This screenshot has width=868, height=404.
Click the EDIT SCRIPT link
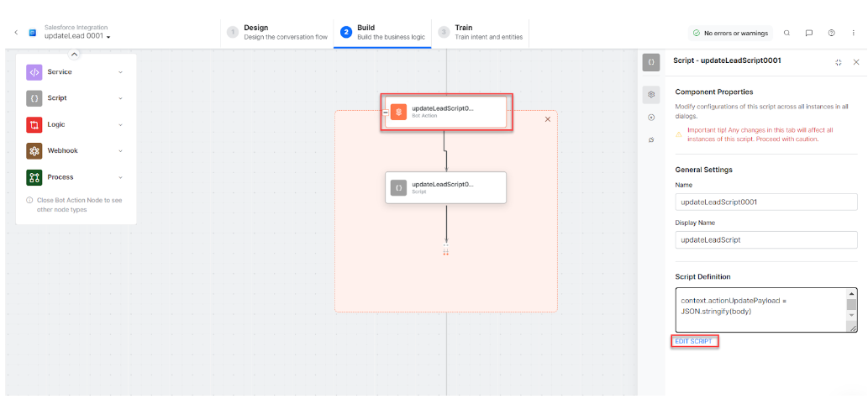point(694,341)
